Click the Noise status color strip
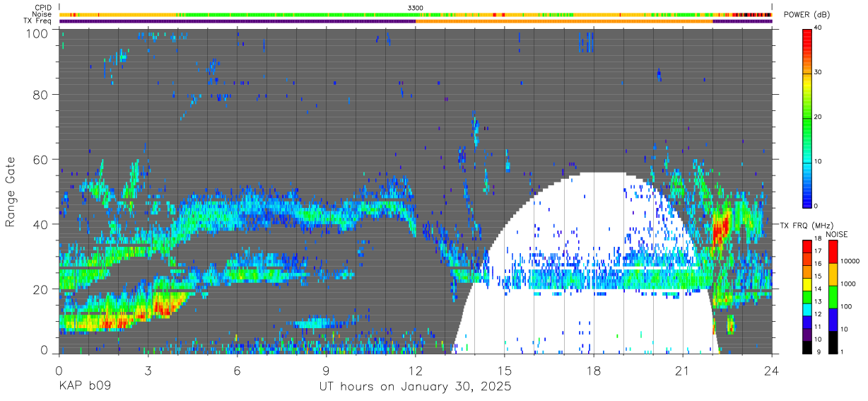The height and width of the screenshot is (401, 868). (x=416, y=14)
